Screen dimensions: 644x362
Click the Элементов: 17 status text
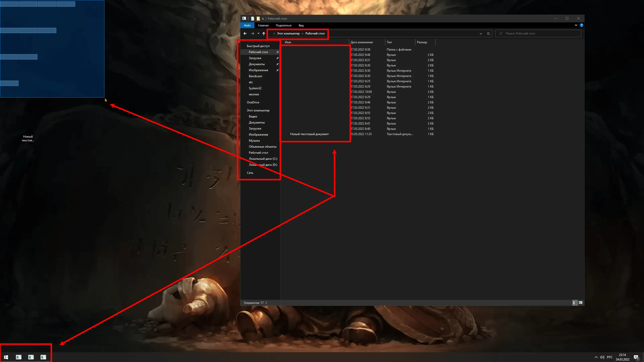pyautogui.click(x=253, y=303)
